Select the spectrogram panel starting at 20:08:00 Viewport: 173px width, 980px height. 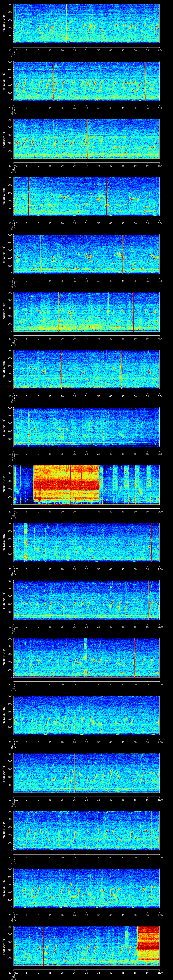point(87,427)
